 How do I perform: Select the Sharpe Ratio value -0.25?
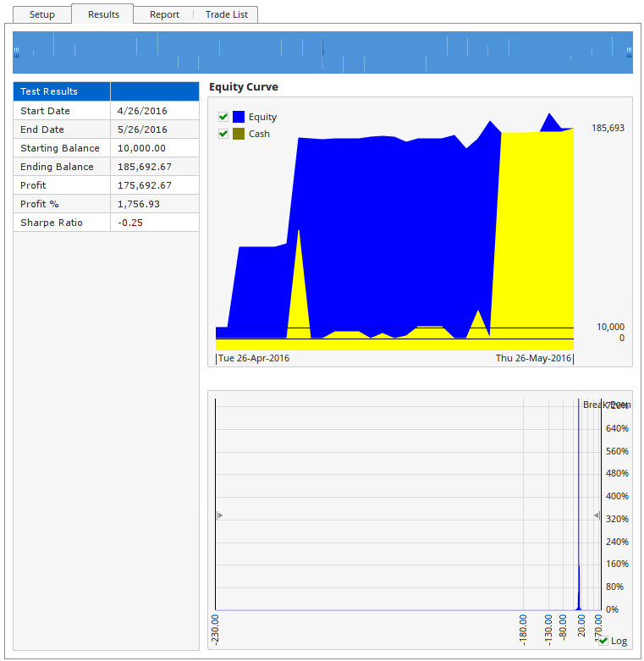(x=130, y=223)
